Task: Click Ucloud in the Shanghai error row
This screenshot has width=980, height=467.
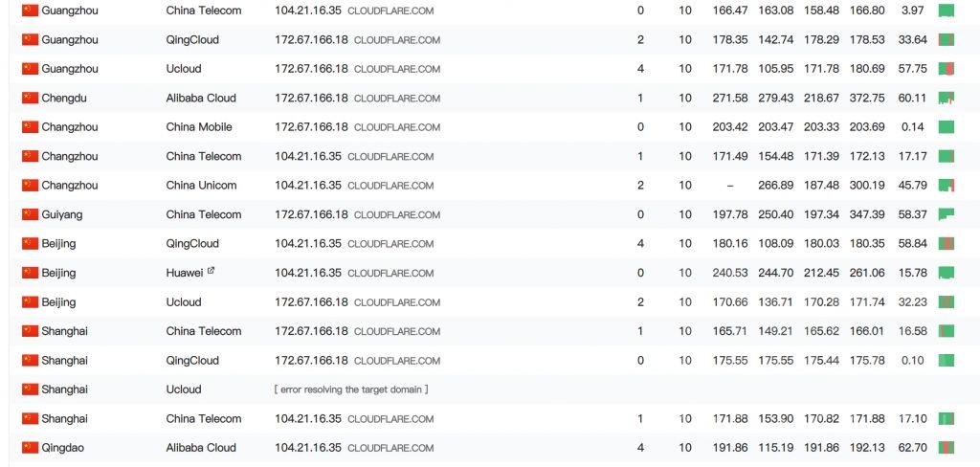Action: 184,389
